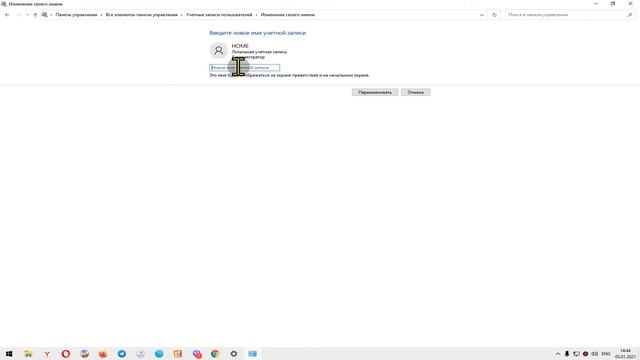Screen dimensions: 640x360
Task: Open File Explorer from the taskbar
Action: (x=28, y=353)
